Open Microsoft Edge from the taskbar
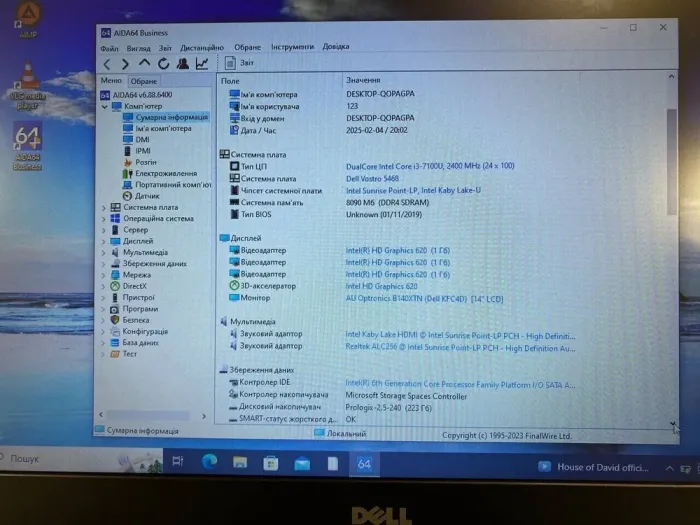 (209, 462)
